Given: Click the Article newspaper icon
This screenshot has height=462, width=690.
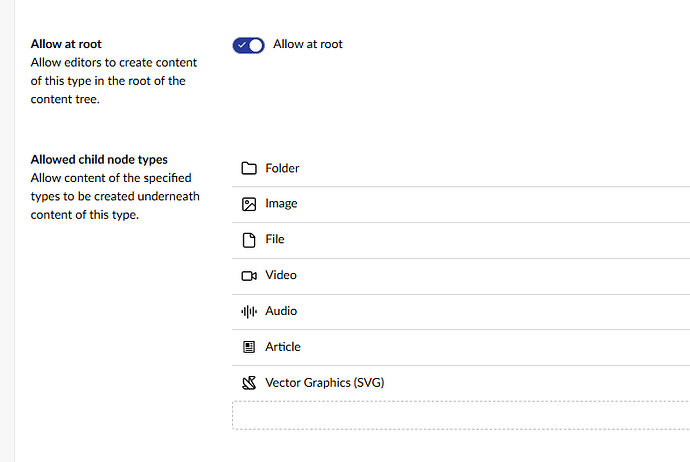Looking at the screenshot, I should pyautogui.click(x=249, y=347).
